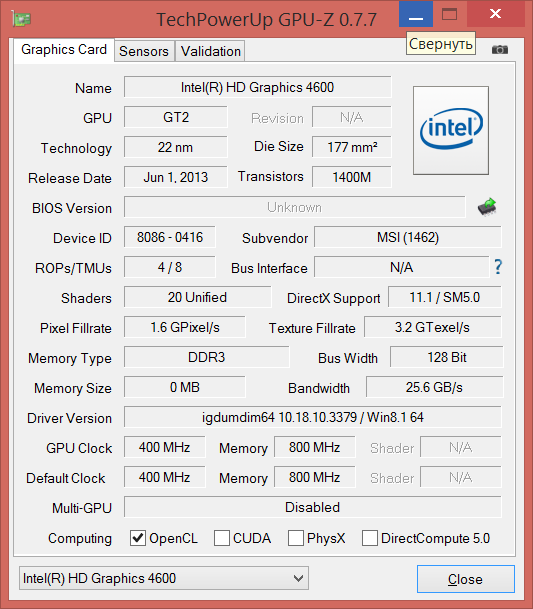Click the Transistors value 1400M
The height and width of the screenshot is (609, 533).
pyautogui.click(x=352, y=177)
